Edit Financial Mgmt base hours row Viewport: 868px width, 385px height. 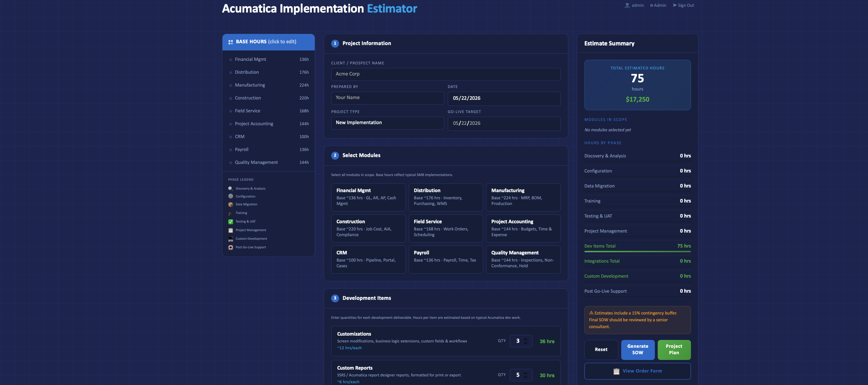click(269, 59)
